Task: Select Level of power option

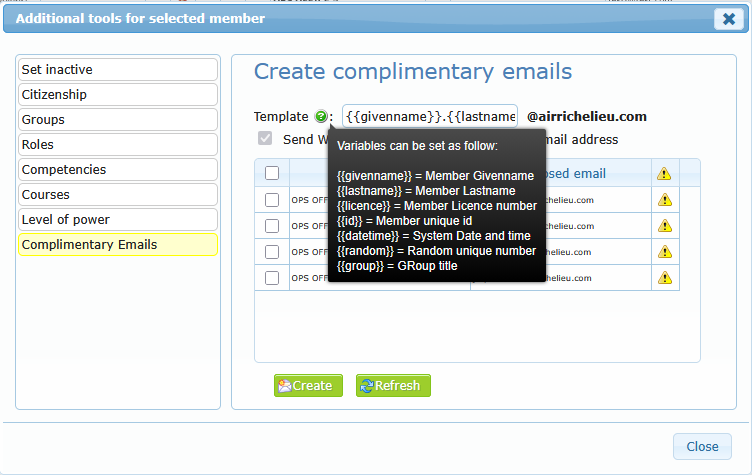Action: coord(117,220)
